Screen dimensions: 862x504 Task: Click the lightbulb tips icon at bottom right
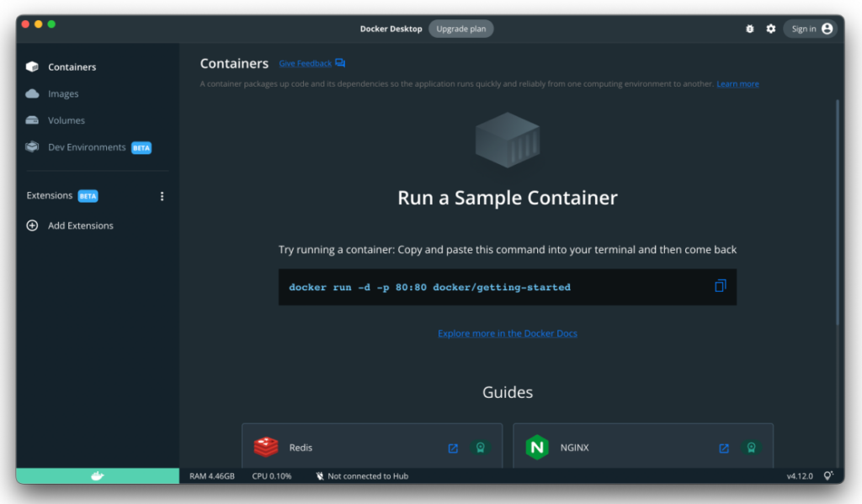tap(828, 476)
